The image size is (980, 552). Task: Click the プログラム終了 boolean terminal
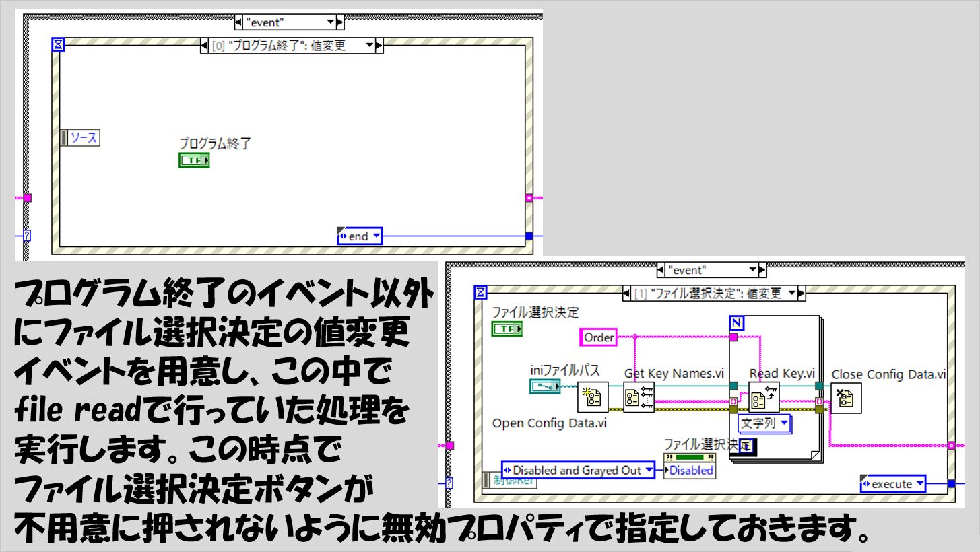click(x=194, y=160)
